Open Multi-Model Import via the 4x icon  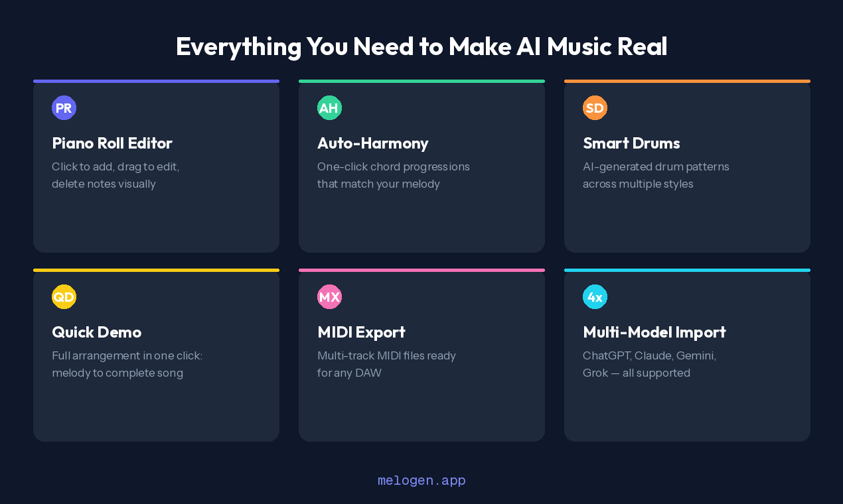click(595, 296)
